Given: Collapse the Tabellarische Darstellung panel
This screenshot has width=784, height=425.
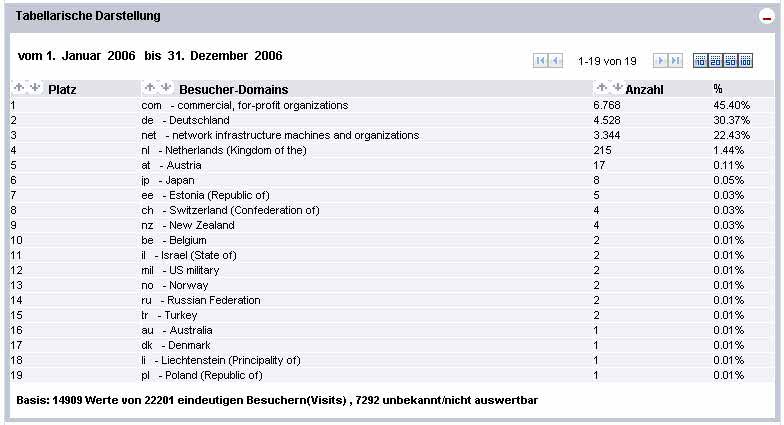Looking at the screenshot, I should tap(766, 17).
